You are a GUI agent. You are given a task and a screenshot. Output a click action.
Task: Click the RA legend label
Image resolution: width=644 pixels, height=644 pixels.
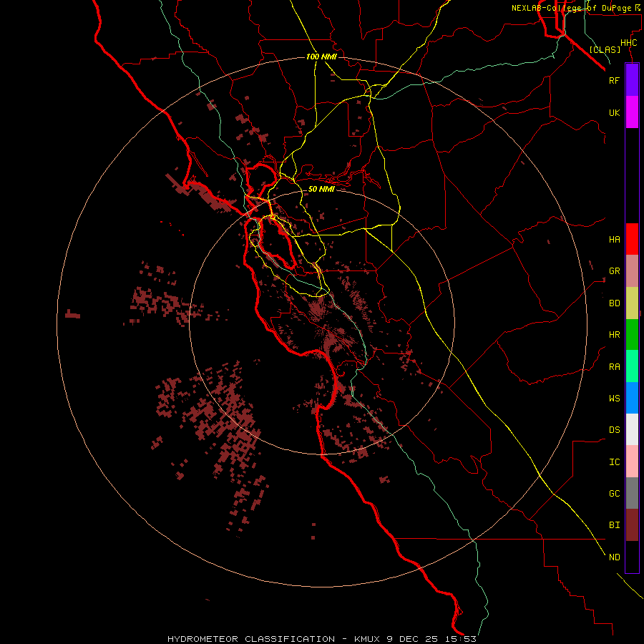(614, 366)
